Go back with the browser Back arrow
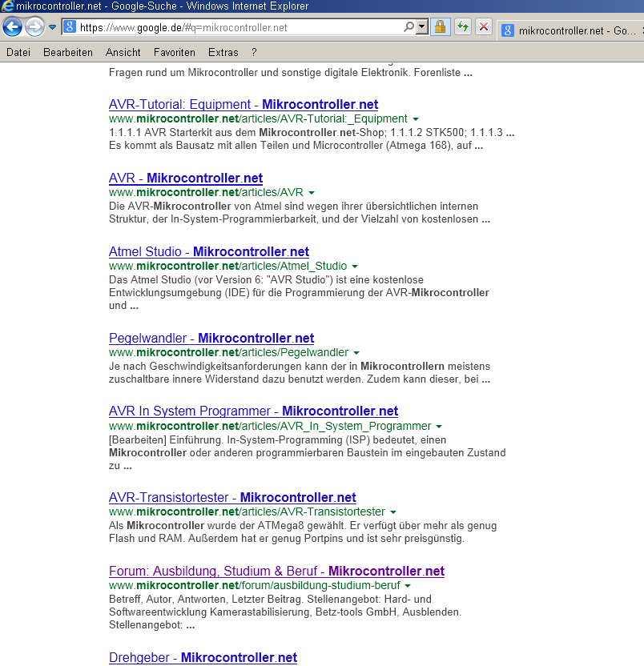This screenshot has height=666, width=644. pos(12,27)
